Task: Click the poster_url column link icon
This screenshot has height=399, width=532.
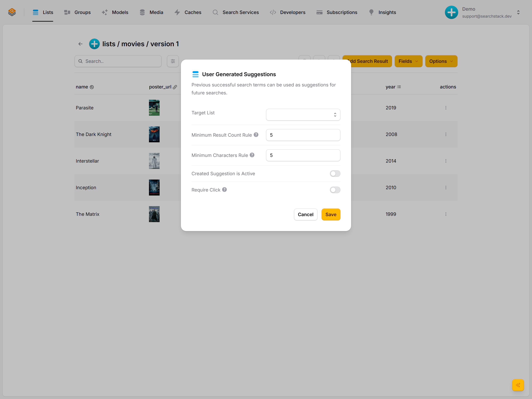Action: point(175,87)
